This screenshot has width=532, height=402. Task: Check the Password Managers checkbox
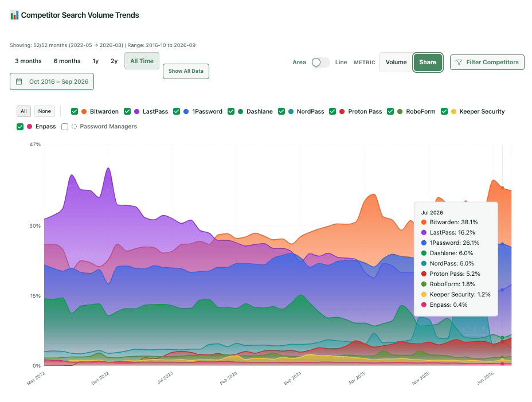coord(65,127)
